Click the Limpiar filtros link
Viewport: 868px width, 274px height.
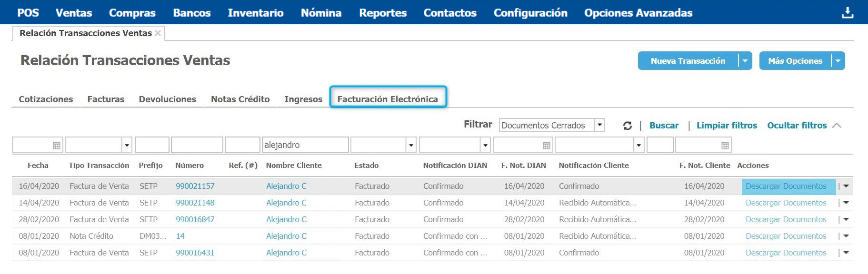(727, 126)
